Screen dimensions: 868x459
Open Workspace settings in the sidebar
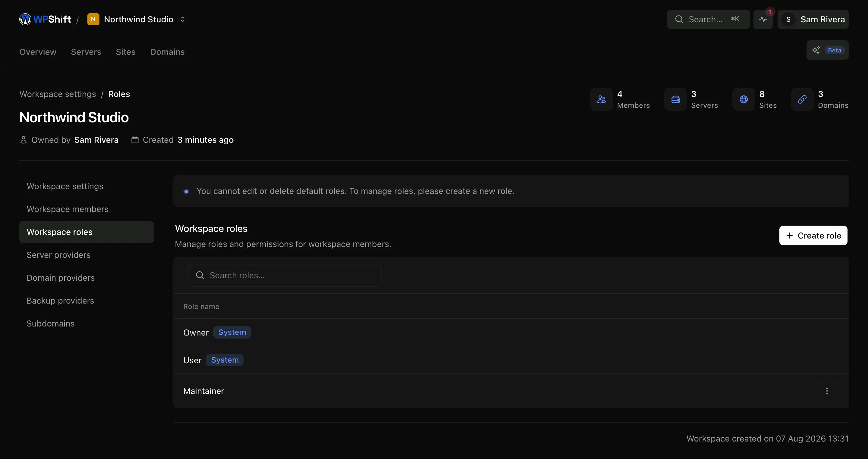pyautogui.click(x=86, y=186)
